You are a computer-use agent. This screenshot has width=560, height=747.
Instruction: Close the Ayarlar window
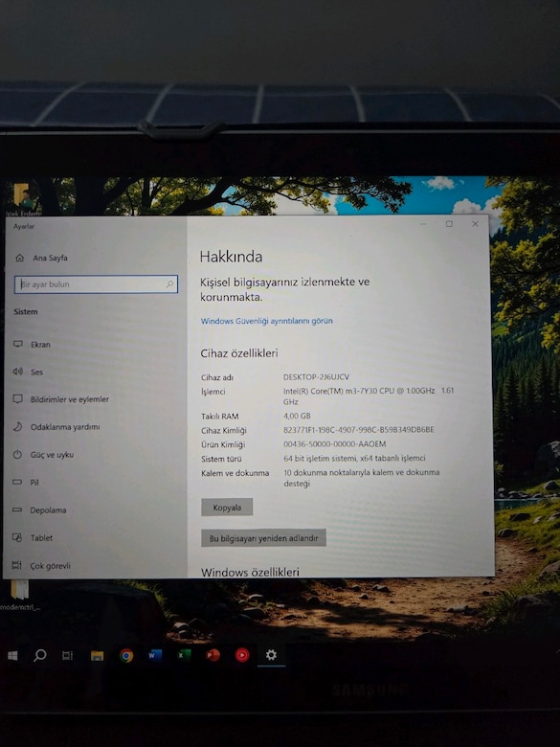point(475,224)
